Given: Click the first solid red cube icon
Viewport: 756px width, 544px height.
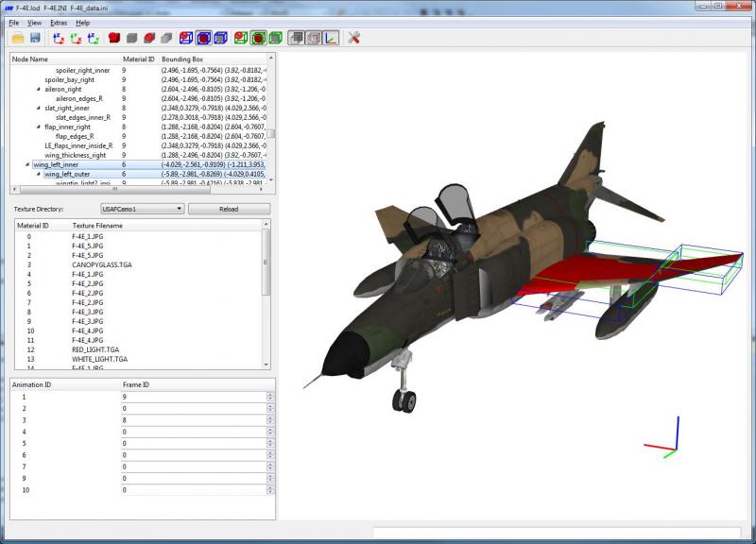Looking at the screenshot, I should click(114, 38).
